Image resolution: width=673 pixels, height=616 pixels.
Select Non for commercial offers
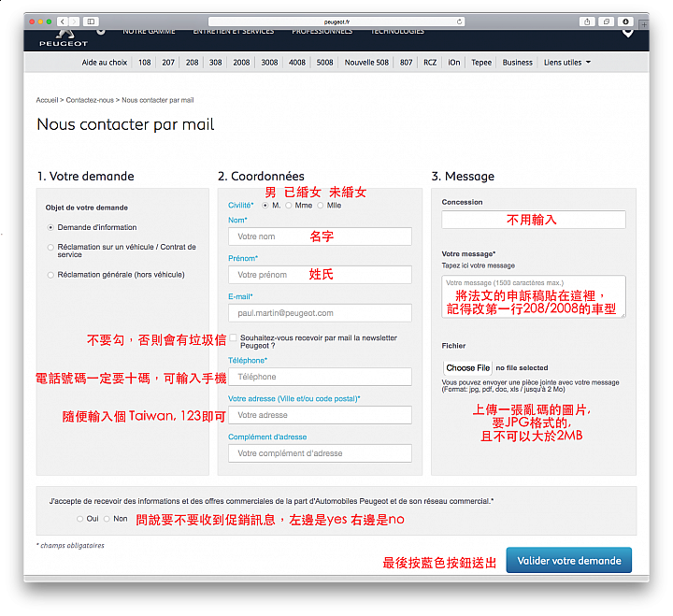coord(107,519)
